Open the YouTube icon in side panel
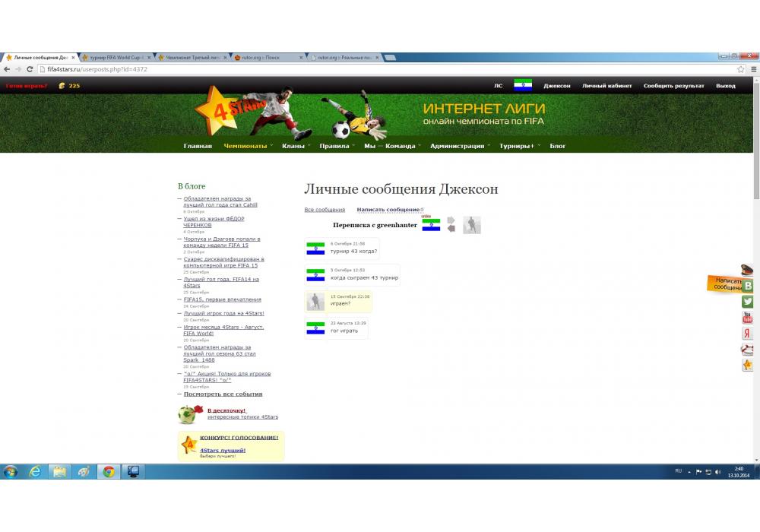 [748, 318]
